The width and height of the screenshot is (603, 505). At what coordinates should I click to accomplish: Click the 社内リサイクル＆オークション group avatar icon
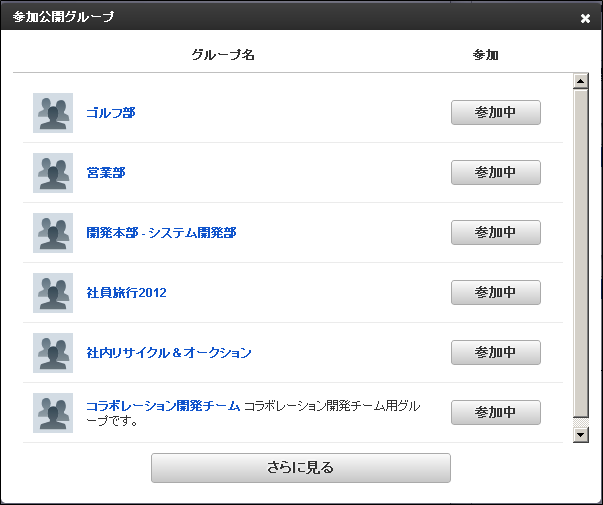point(53,353)
